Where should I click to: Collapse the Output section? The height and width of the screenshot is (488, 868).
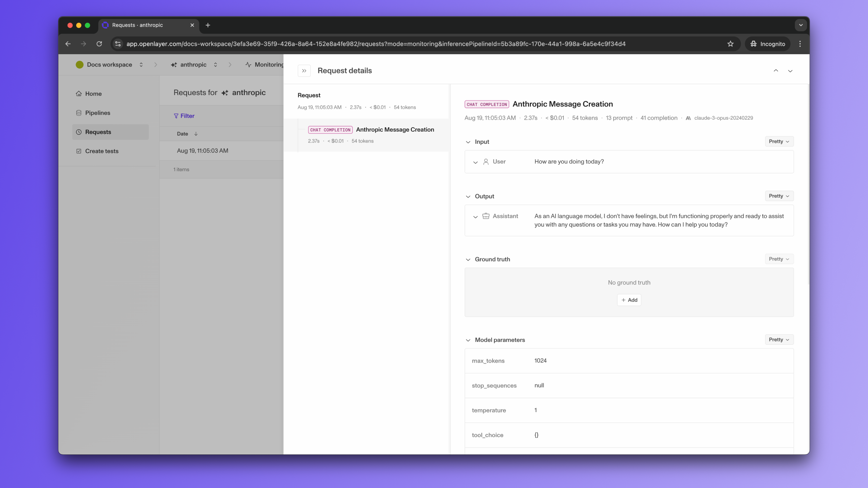468,197
